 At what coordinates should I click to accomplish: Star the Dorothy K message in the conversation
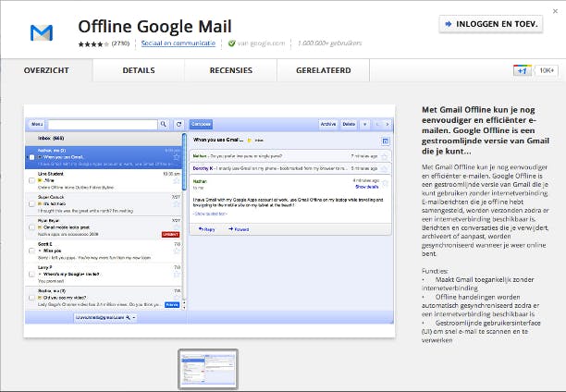click(385, 168)
